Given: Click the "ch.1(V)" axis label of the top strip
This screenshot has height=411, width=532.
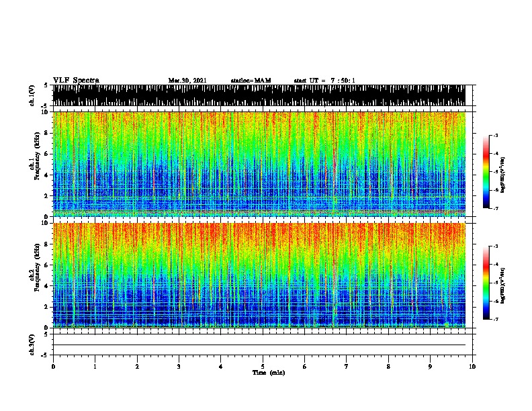Looking at the screenshot, I should click(x=32, y=95).
